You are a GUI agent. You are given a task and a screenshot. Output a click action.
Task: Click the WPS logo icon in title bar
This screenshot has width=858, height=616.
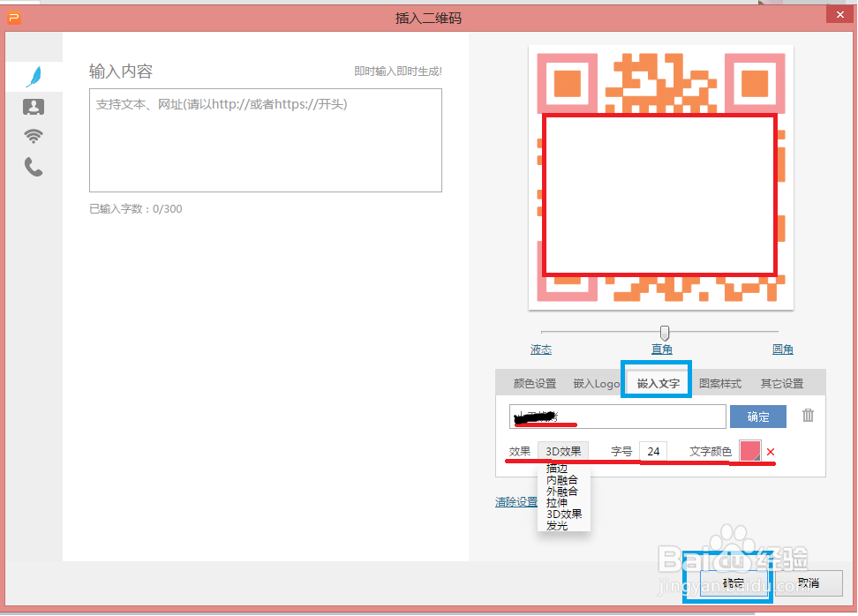click(14, 18)
